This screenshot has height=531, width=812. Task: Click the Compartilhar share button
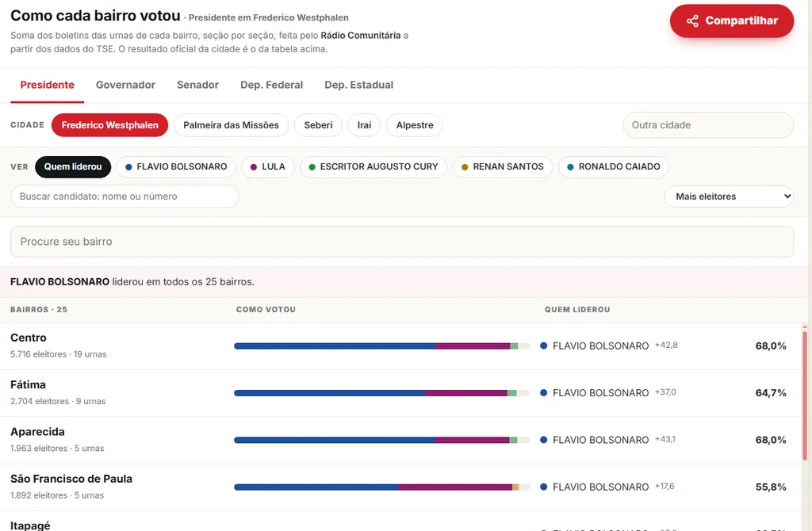(732, 21)
